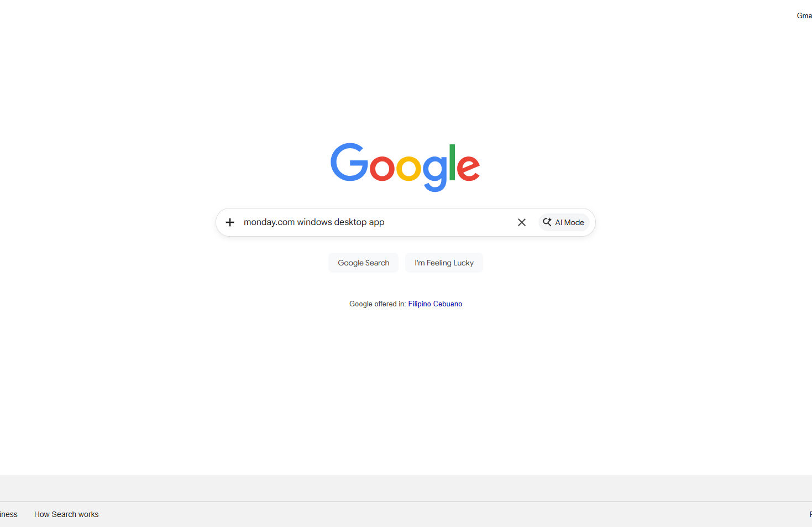This screenshot has height=527, width=812.
Task: Open the partially visible Business footer link
Action: coord(9,514)
